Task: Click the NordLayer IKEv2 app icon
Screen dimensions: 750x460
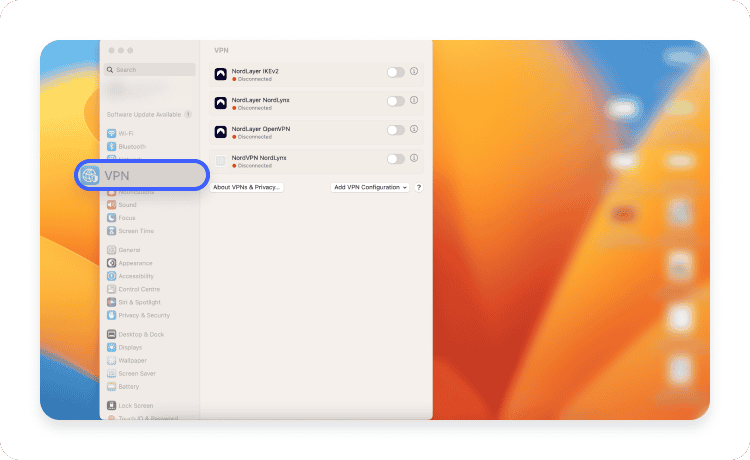Action: pos(221,74)
